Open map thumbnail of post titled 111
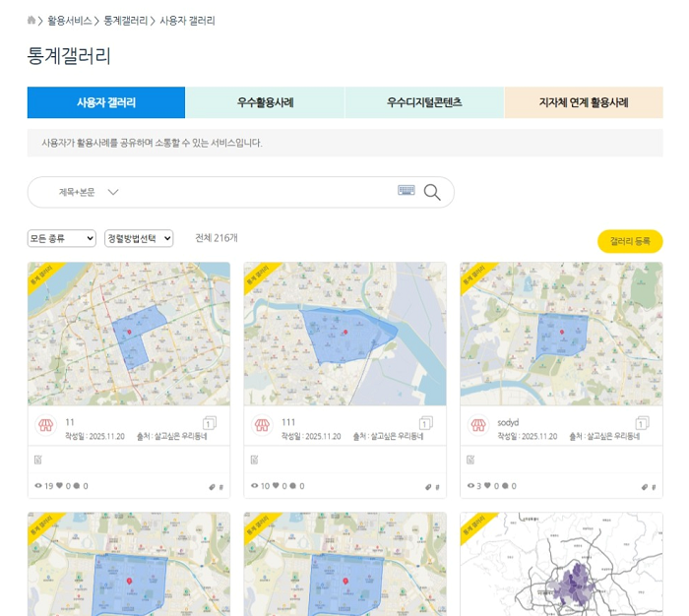The height and width of the screenshot is (616, 689). coord(344,334)
